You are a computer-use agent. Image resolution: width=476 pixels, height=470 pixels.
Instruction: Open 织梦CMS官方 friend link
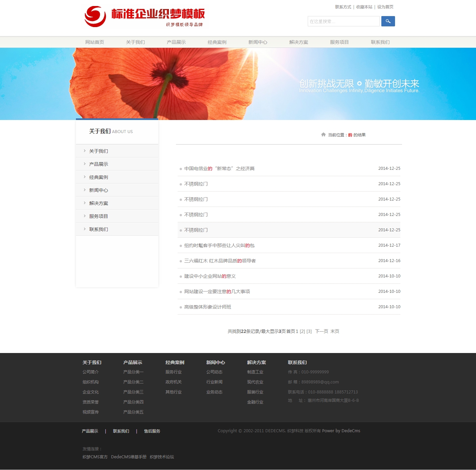[x=95, y=457]
